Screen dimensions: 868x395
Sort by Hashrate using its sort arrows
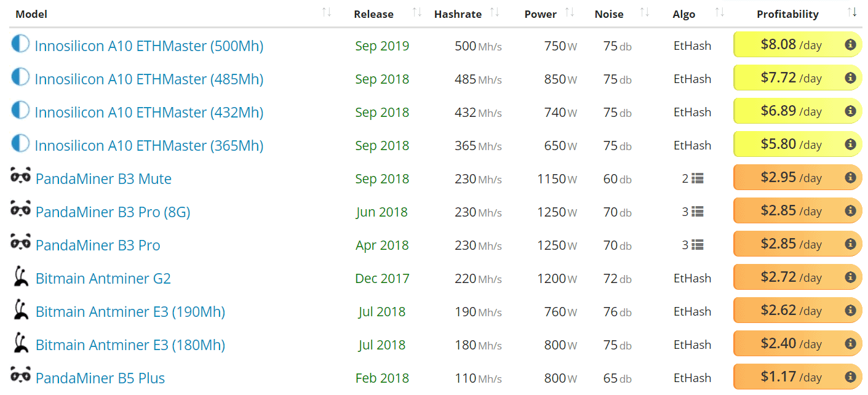pos(495,12)
